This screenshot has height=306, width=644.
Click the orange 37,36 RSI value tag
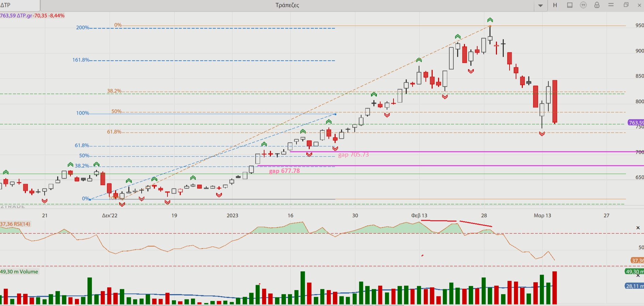(637, 260)
